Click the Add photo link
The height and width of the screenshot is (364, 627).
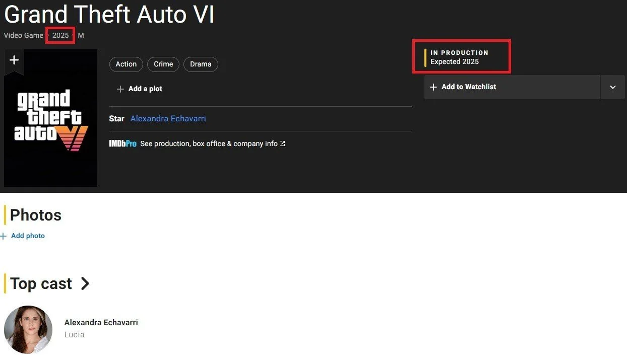coord(28,236)
